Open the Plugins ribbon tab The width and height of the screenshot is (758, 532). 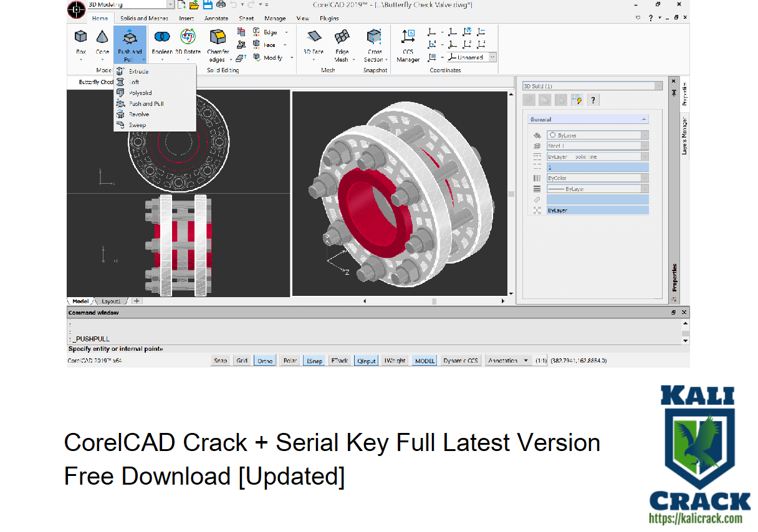[330, 18]
